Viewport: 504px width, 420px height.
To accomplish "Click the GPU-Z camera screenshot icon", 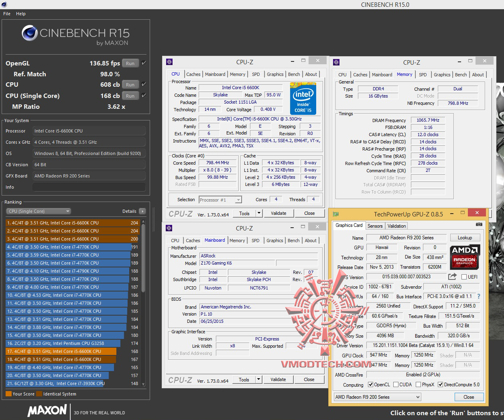I will 479,224.
